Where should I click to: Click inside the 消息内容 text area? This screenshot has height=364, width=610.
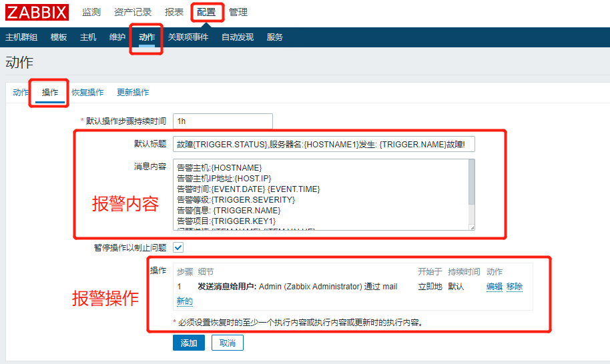click(x=321, y=195)
